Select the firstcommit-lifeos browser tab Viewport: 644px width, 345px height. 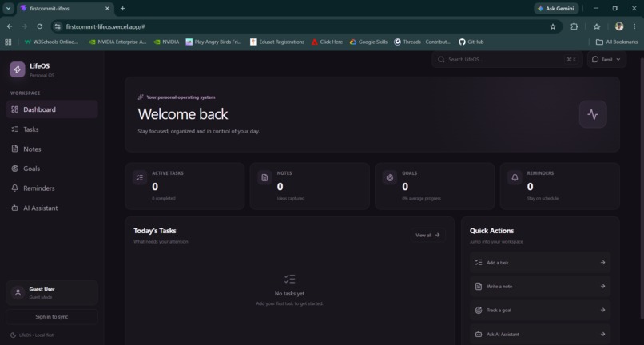point(66,8)
